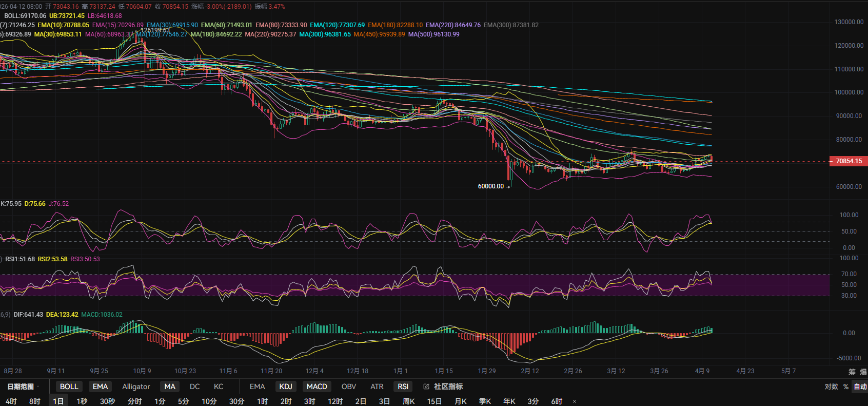
Task: Disable the MA overlay indicator
Action: (x=170, y=386)
